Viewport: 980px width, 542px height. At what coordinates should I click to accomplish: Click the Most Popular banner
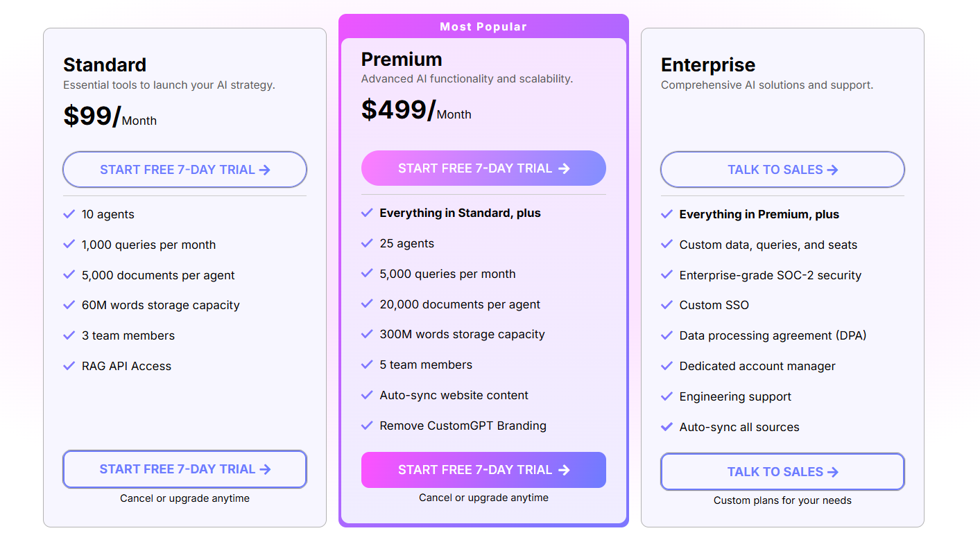coord(483,27)
